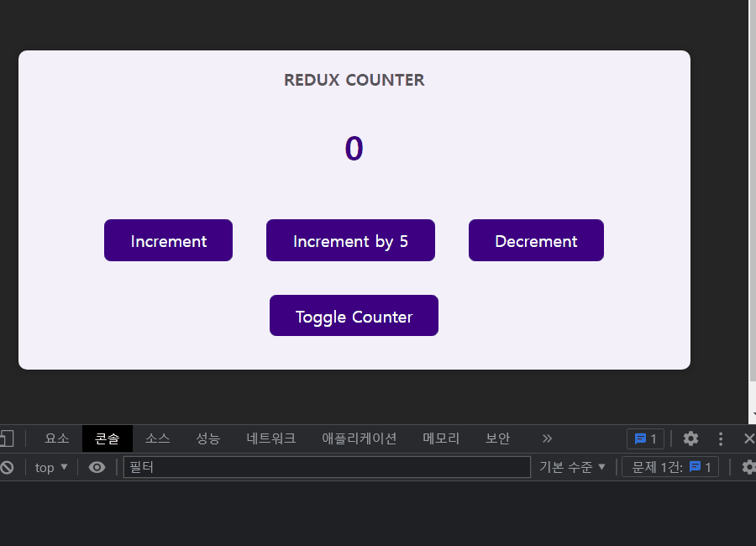Show more DevTools tabs via chevron
Image resolution: width=756 pixels, height=546 pixels.
[x=547, y=438]
